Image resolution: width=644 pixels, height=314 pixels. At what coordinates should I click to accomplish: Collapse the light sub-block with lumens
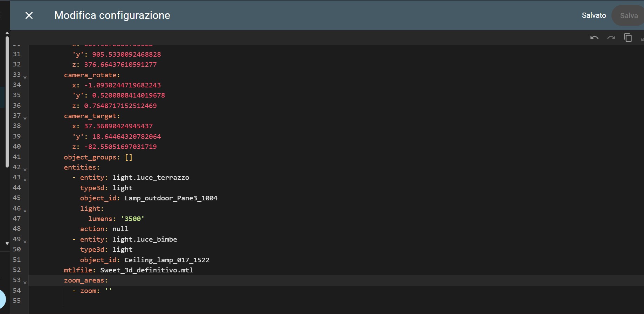[x=25, y=210]
